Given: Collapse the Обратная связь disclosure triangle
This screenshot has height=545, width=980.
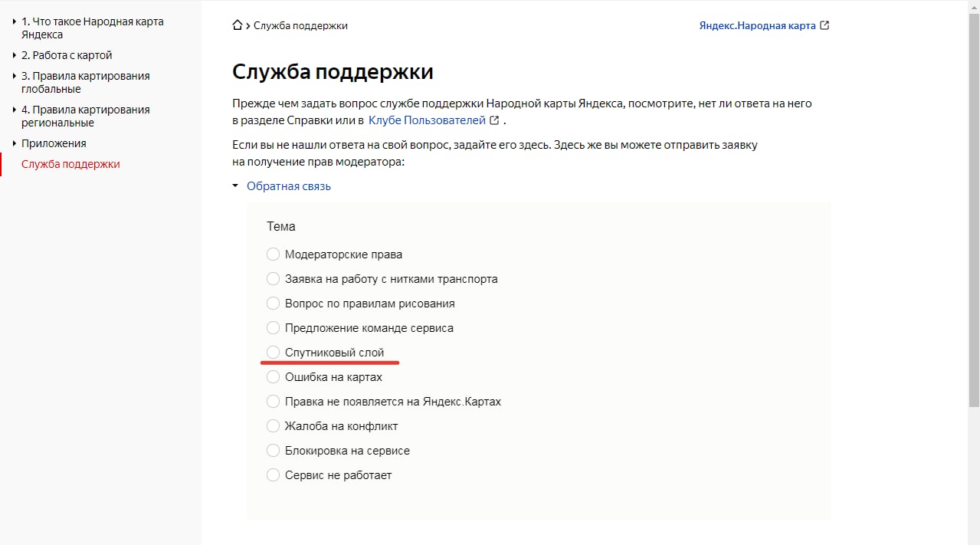Looking at the screenshot, I should [235, 186].
